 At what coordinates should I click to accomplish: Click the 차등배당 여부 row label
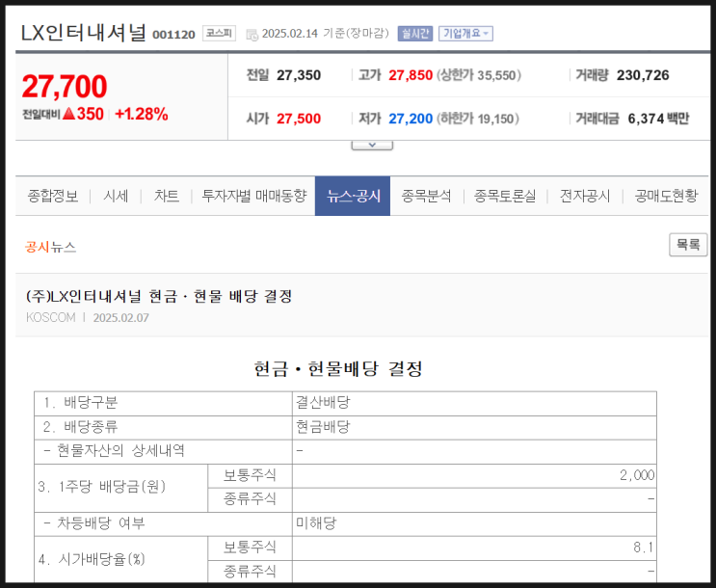coord(94,523)
